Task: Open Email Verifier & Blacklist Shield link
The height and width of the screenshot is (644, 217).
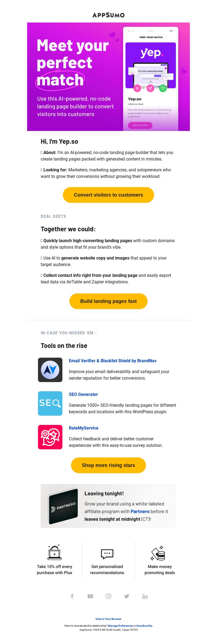Action: [x=113, y=361]
